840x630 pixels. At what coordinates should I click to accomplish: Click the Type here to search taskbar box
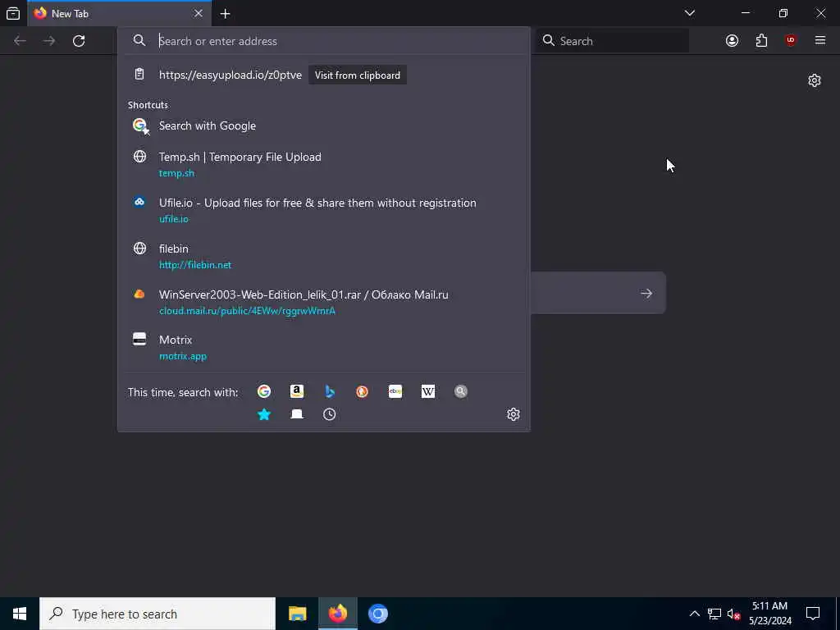pyautogui.click(x=157, y=614)
